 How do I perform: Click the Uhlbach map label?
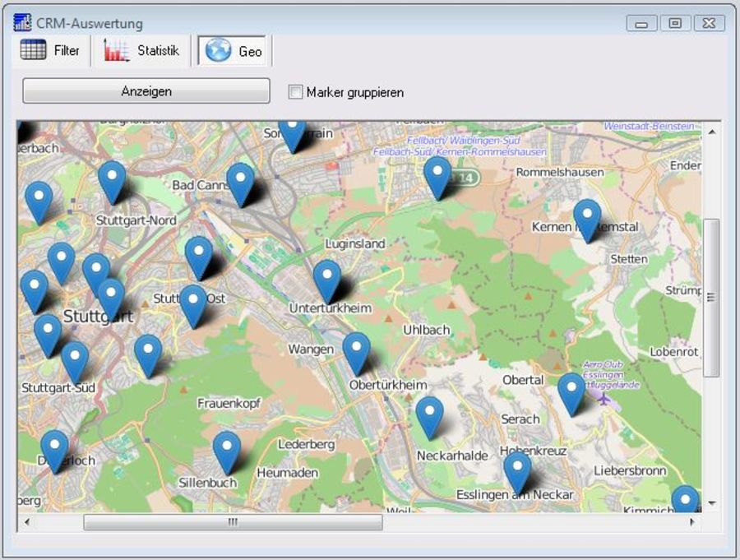click(426, 330)
